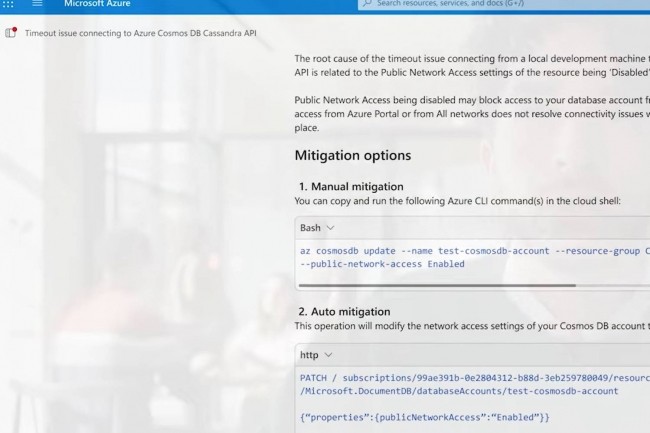Screen dimensions: 650x433
Task: Select the '2. Auto mitigation' heading
Action: coord(344,312)
